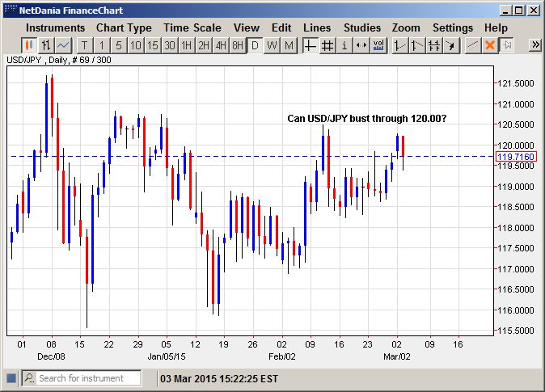Image resolution: width=545 pixels, height=392 pixels.
Task: Click the 119.7160 current price label
Action: point(515,157)
